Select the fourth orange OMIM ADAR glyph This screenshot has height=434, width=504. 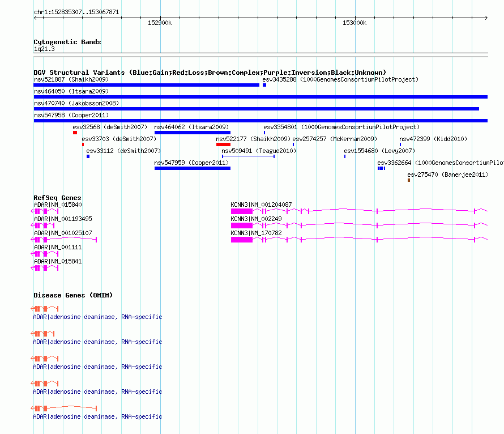click(x=45, y=384)
